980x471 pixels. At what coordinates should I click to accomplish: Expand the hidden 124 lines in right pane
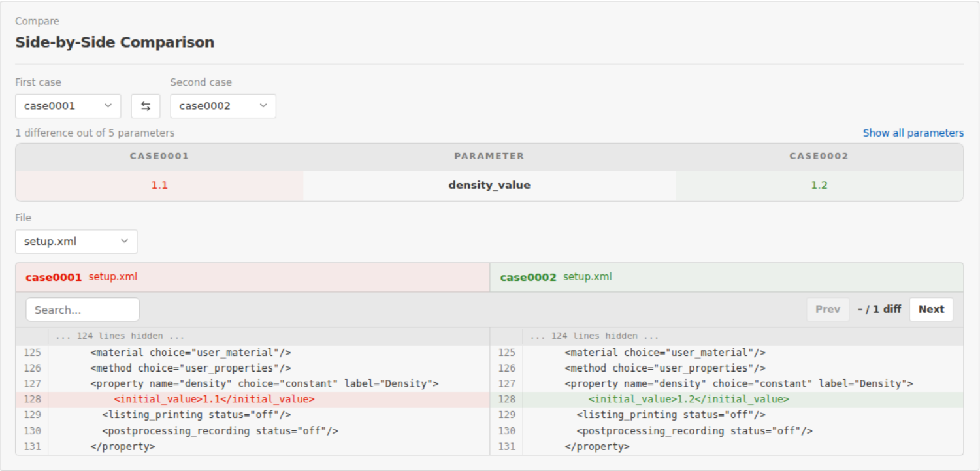pyautogui.click(x=727, y=336)
